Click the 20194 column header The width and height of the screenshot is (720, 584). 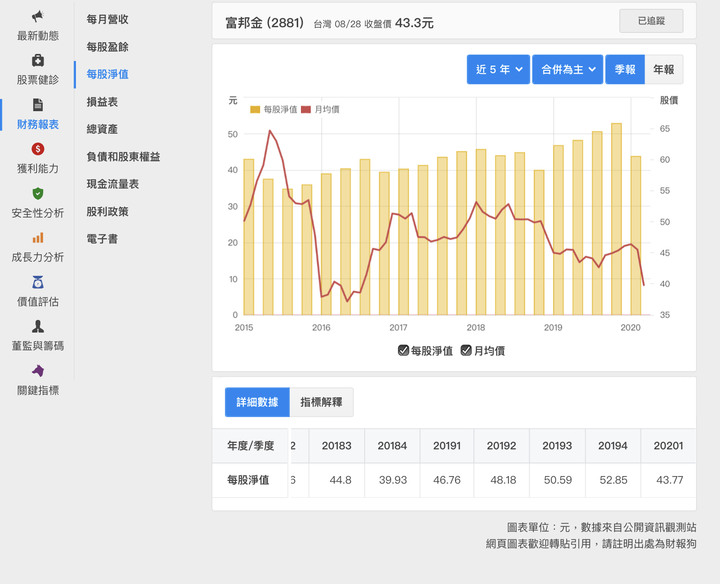click(613, 445)
